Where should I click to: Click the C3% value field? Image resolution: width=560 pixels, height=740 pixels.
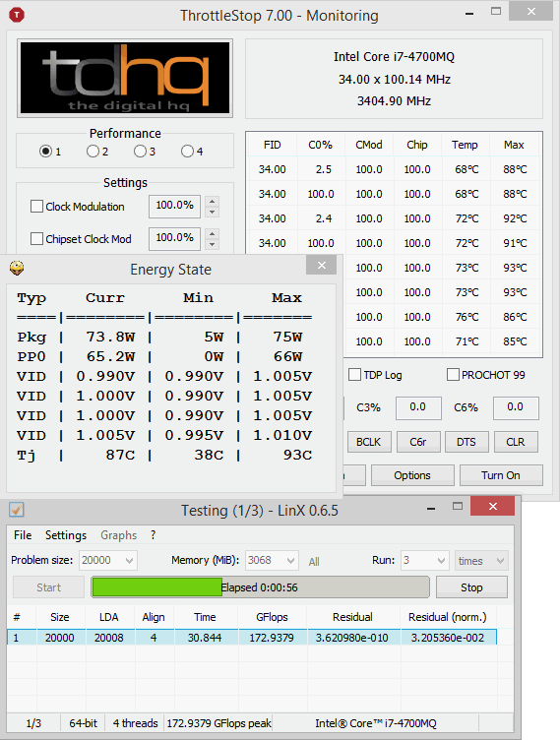click(418, 407)
